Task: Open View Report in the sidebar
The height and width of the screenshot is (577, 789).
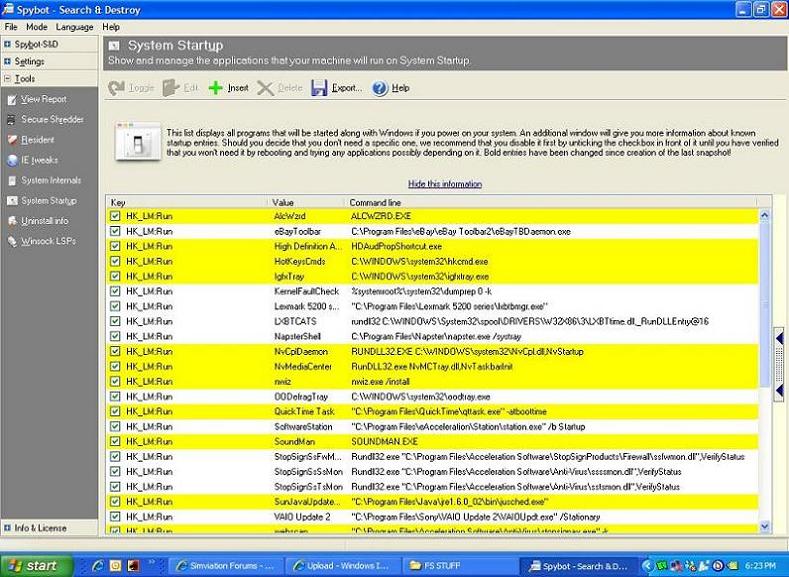Action: tap(43, 99)
